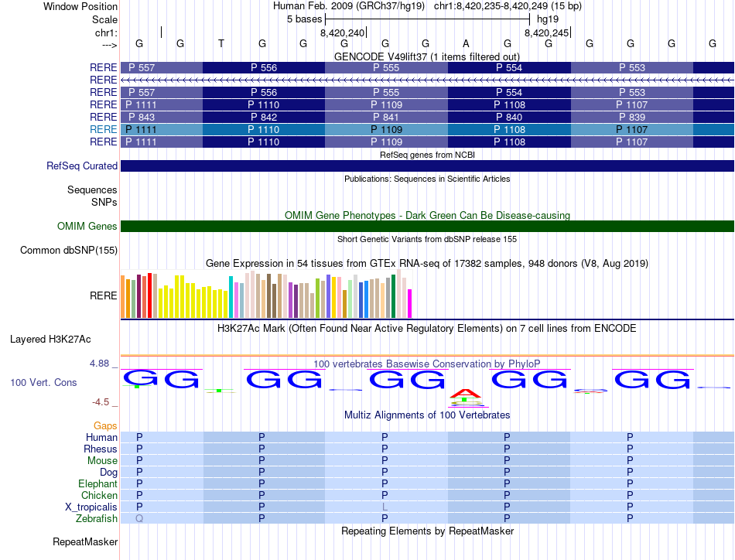
Task: Select the Mouse species label
Action: point(102,461)
